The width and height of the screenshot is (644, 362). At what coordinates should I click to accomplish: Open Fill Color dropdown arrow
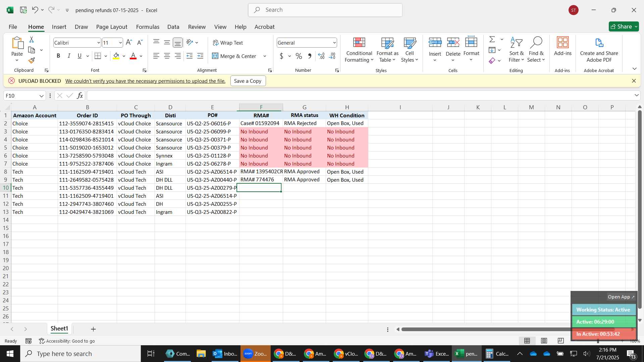(124, 56)
